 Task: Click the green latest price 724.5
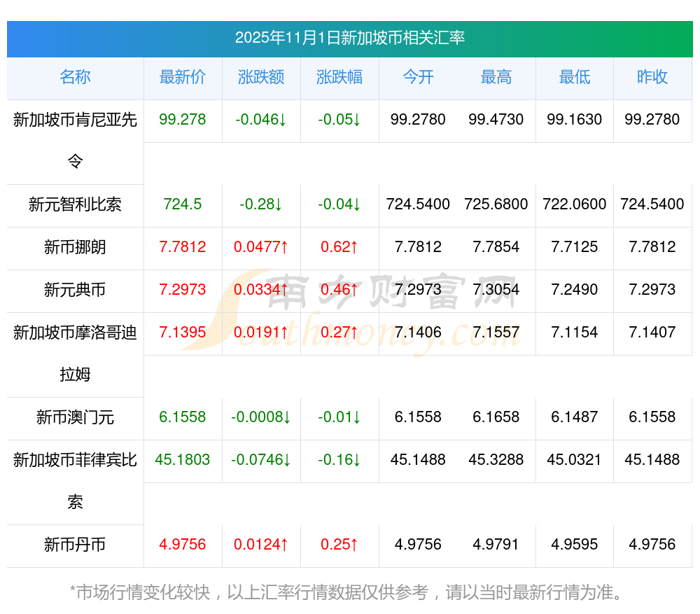click(x=183, y=204)
